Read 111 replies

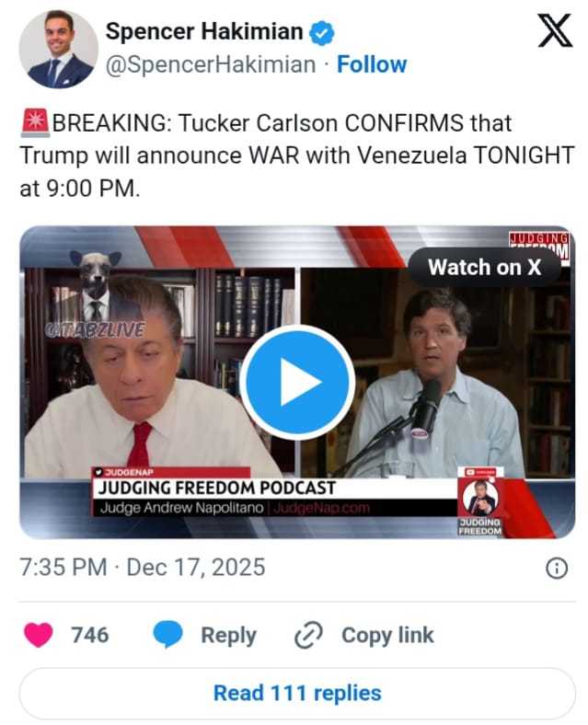coord(297,693)
